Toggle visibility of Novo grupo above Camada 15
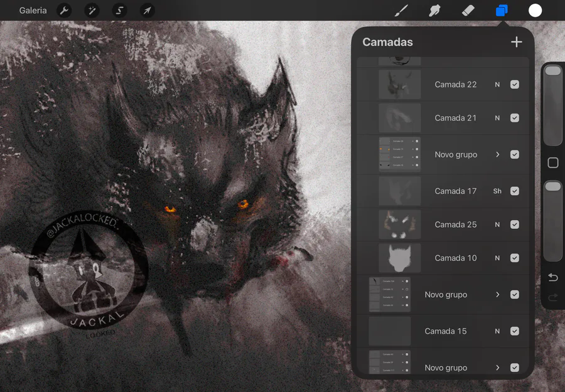The image size is (565, 392). [x=515, y=294]
